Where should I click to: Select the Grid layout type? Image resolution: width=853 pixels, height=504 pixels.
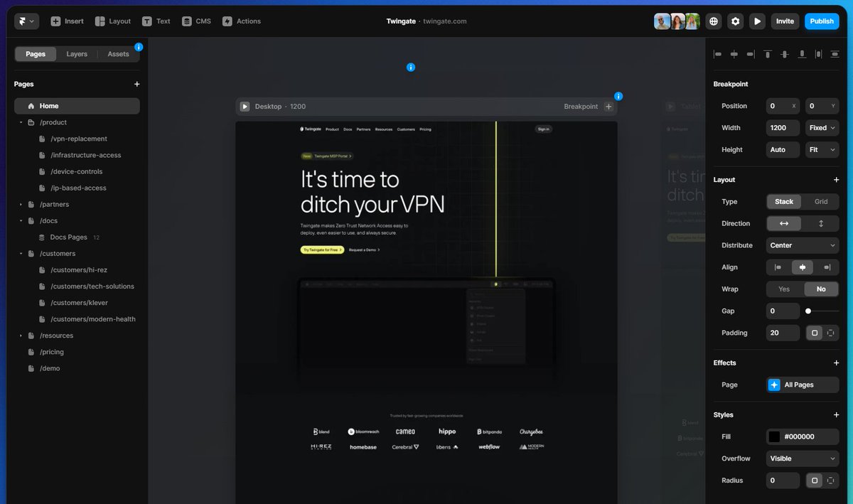click(x=821, y=202)
